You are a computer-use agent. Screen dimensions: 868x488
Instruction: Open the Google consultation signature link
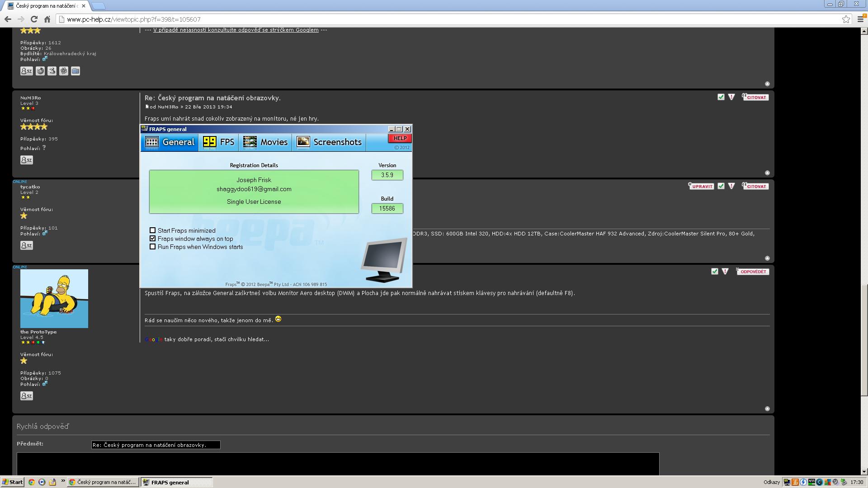coord(236,30)
